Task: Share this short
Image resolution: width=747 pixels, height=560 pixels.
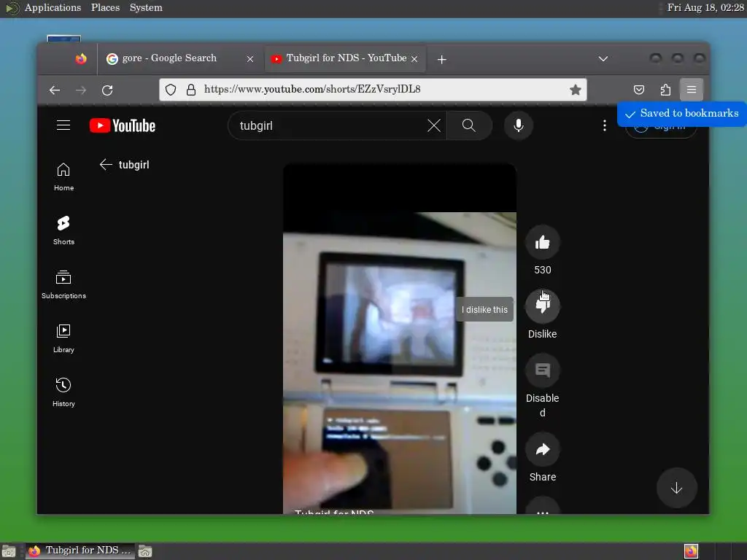Action: tap(542, 449)
